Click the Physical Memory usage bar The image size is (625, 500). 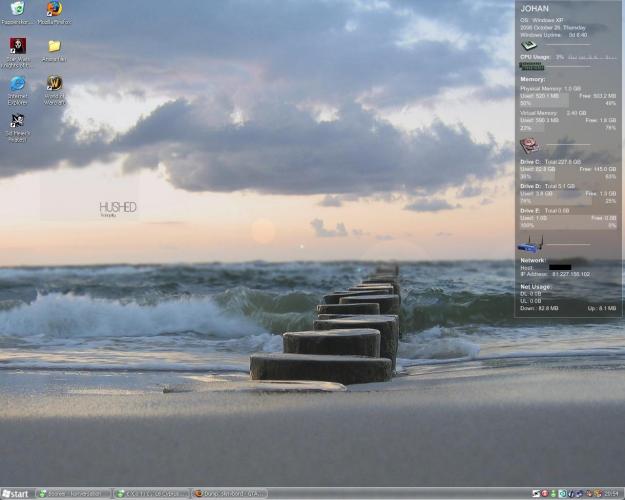(568, 99)
